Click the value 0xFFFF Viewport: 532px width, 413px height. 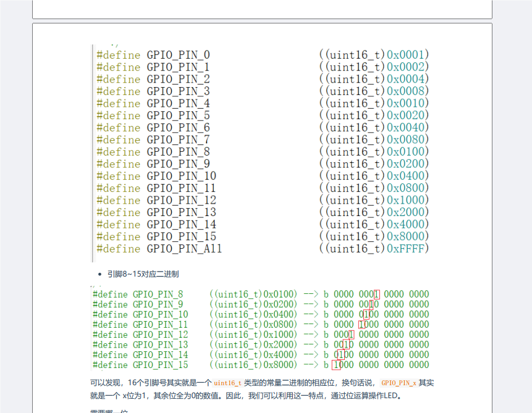[x=405, y=249]
